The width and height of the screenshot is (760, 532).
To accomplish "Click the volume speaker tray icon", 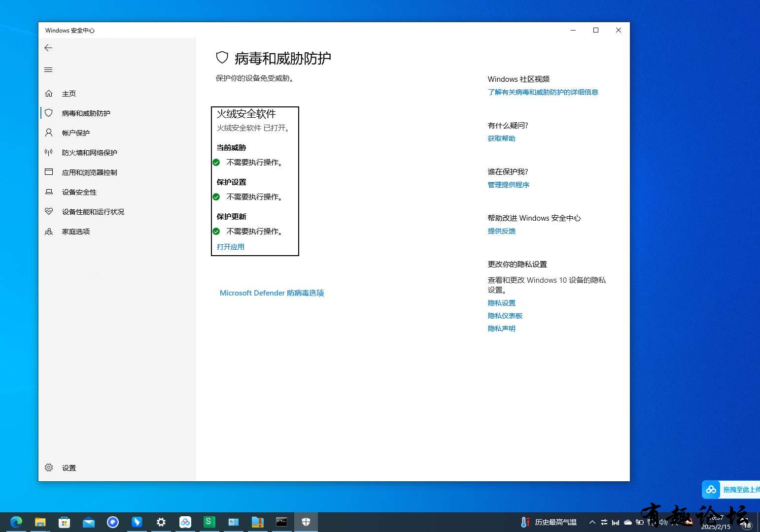I will [663, 522].
